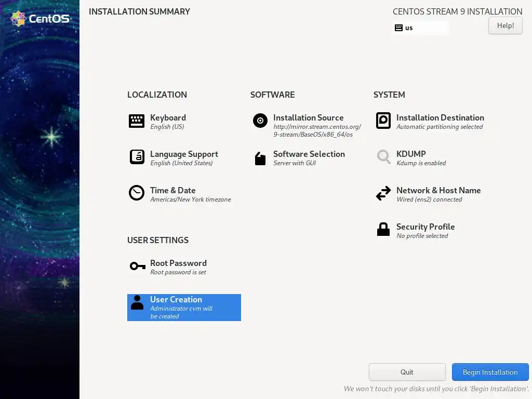532x399 pixels.
Task: Open the Keyboard settings spoke
Action: 168,118
